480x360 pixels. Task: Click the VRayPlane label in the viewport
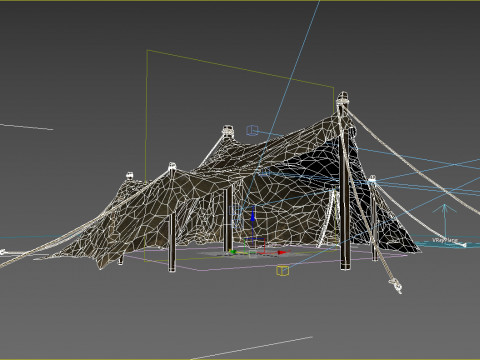click(x=445, y=240)
